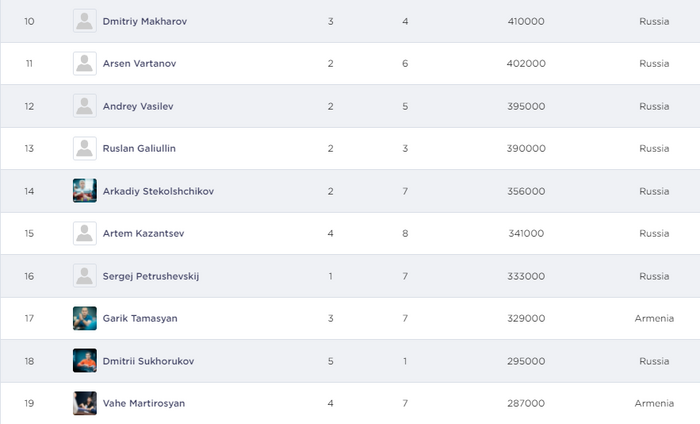Viewport: 700px width, 424px height.
Task: Click Dmitriy Makharov's placeholder avatar icon
Action: [85, 21]
